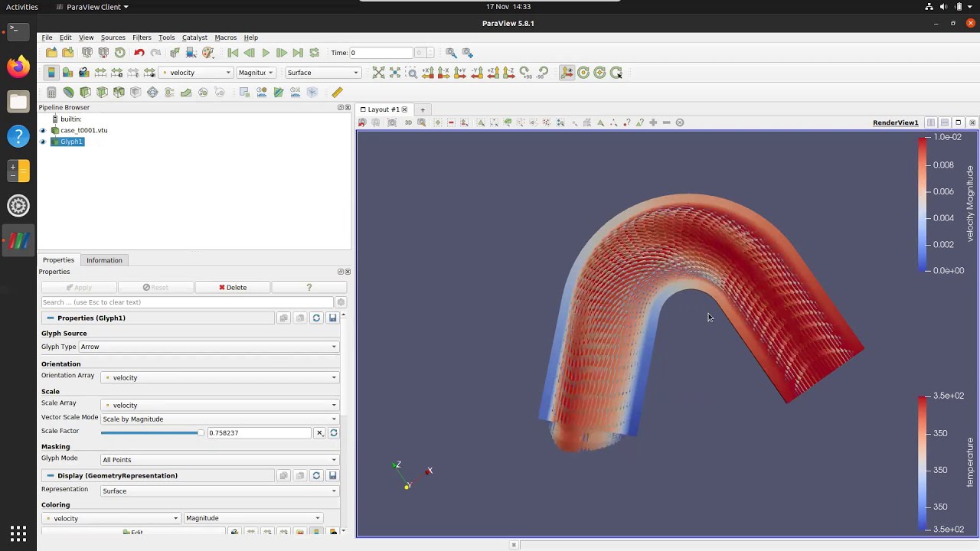Toggle visibility eye for Glyph1
This screenshot has width=980, height=551.
[43, 142]
